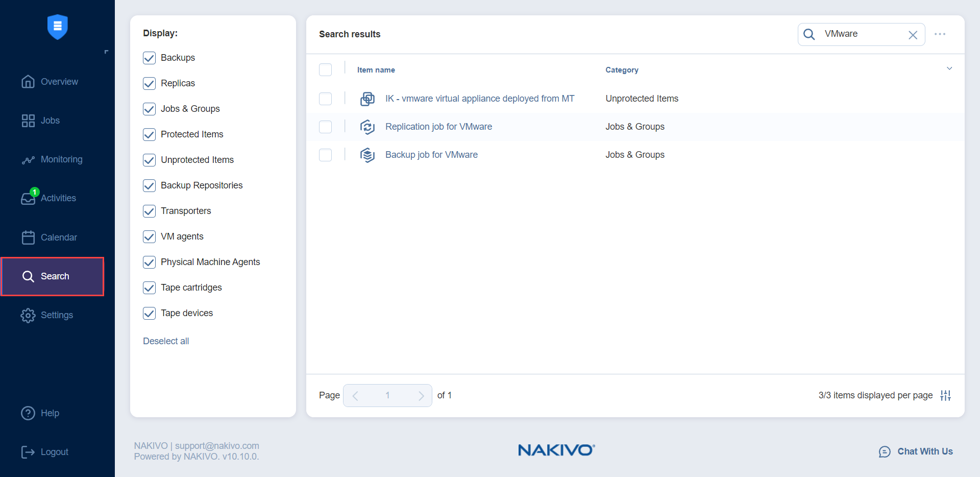
Task: Open the Help question mark icon
Action: point(28,413)
